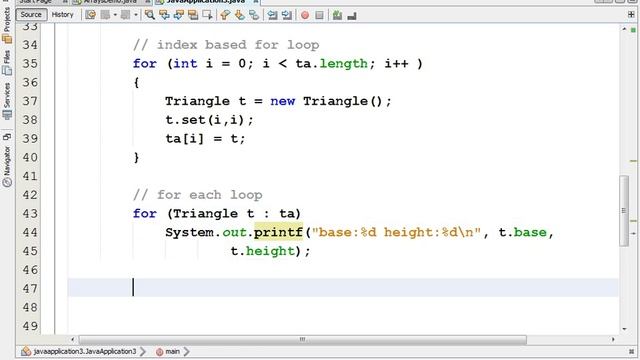Click the Shift Line Left icon
This screenshot has width=640, height=360.
(272, 15)
